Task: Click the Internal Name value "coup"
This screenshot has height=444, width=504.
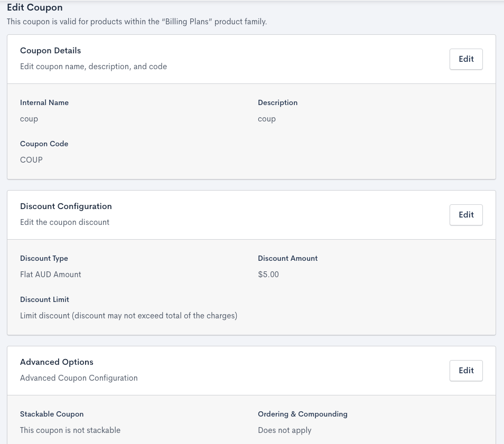Action: [x=29, y=119]
